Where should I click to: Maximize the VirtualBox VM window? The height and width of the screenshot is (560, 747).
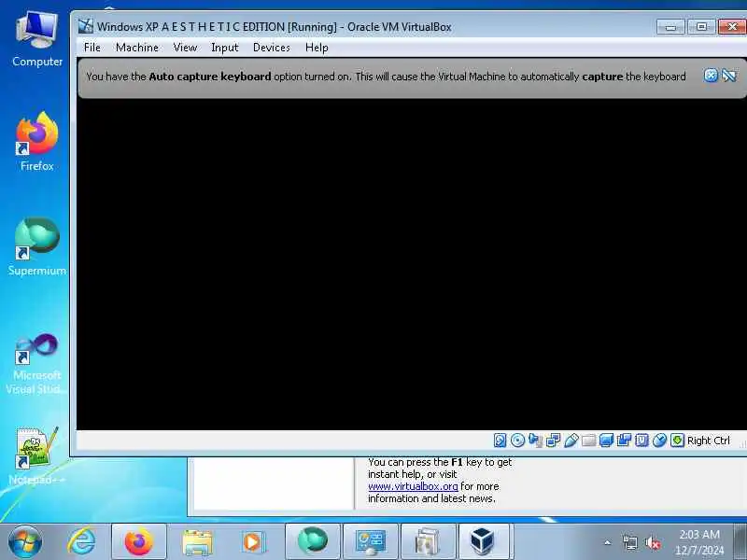click(701, 27)
